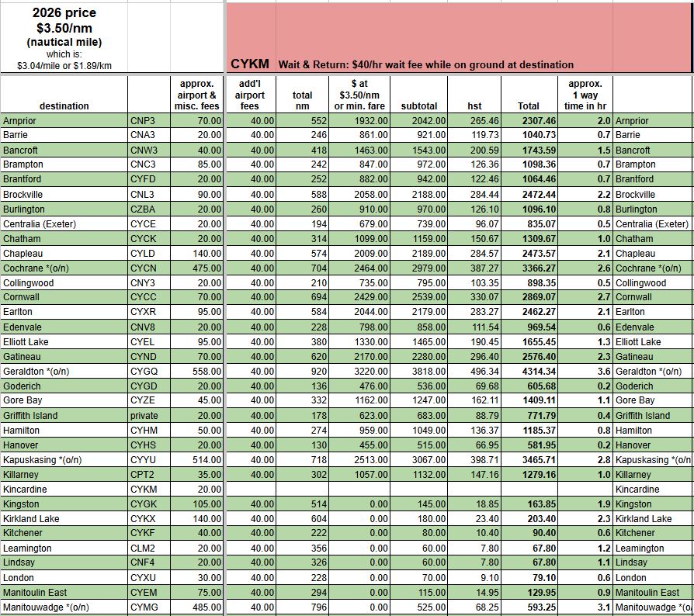
Task: Click Cochrane's airport fee cell 475.00
Action: pyautogui.click(x=198, y=268)
